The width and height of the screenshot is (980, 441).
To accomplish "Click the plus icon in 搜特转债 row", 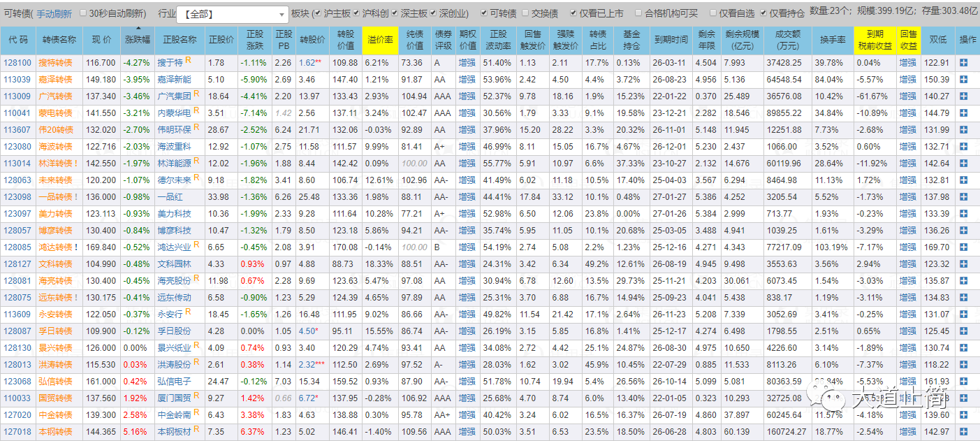I will click(x=964, y=63).
